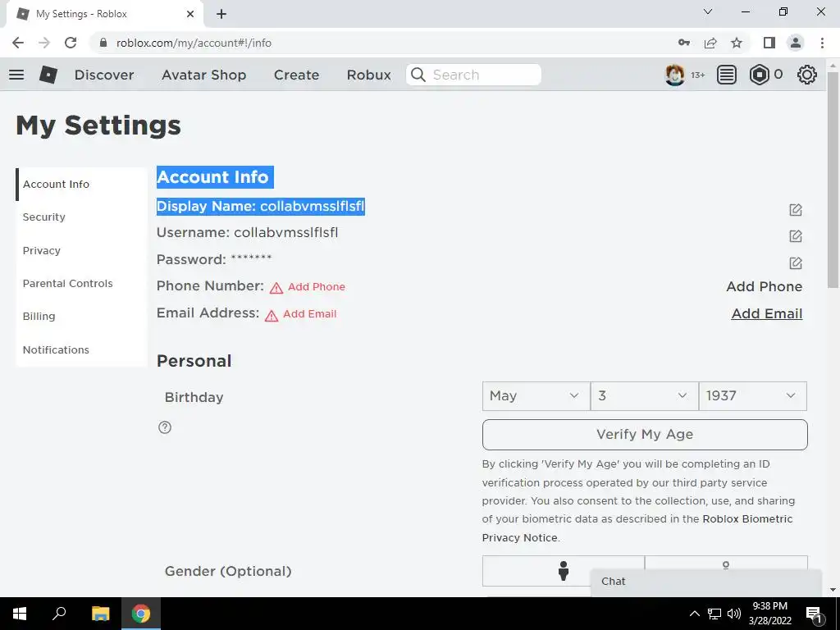Open the birthday day dropdown
Screen dimensions: 840x630
tap(645, 396)
